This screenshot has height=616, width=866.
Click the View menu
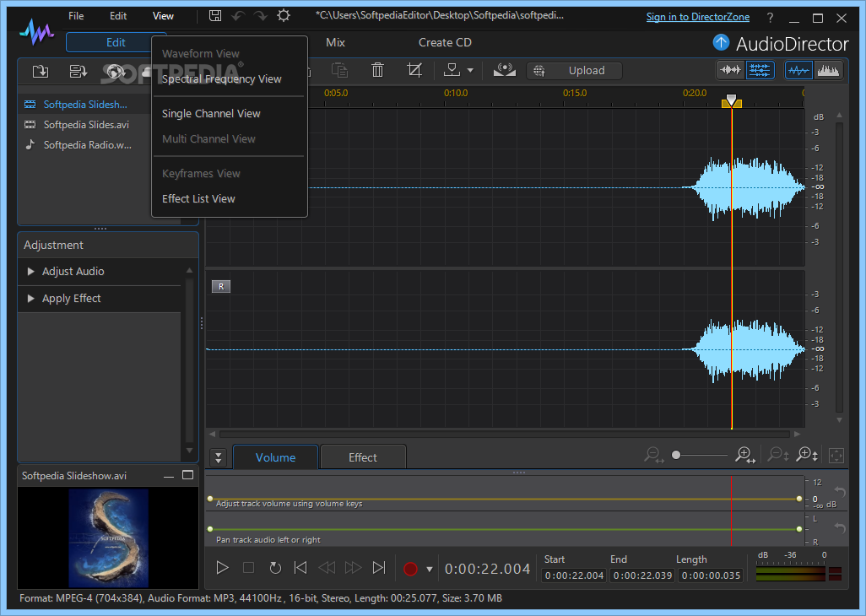click(x=163, y=16)
